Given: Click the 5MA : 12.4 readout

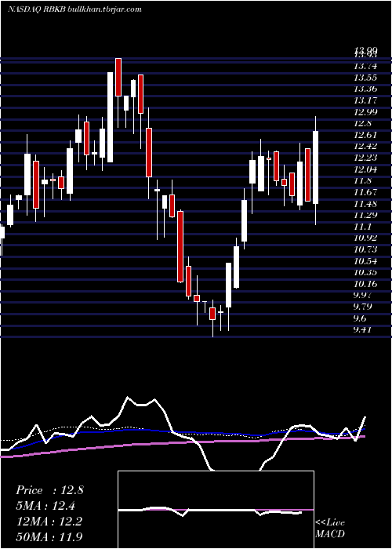Looking at the screenshot, I should (45, 506).
